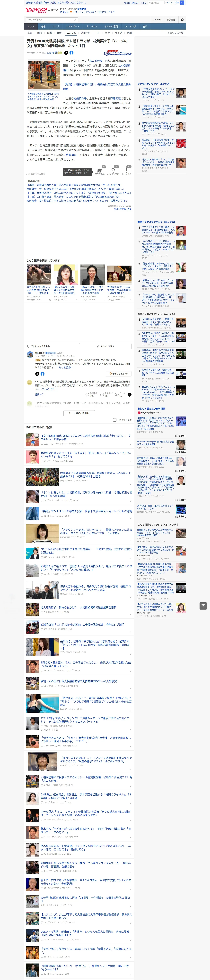Open the Yahoo! JAPAN top link

pos(131,3)
